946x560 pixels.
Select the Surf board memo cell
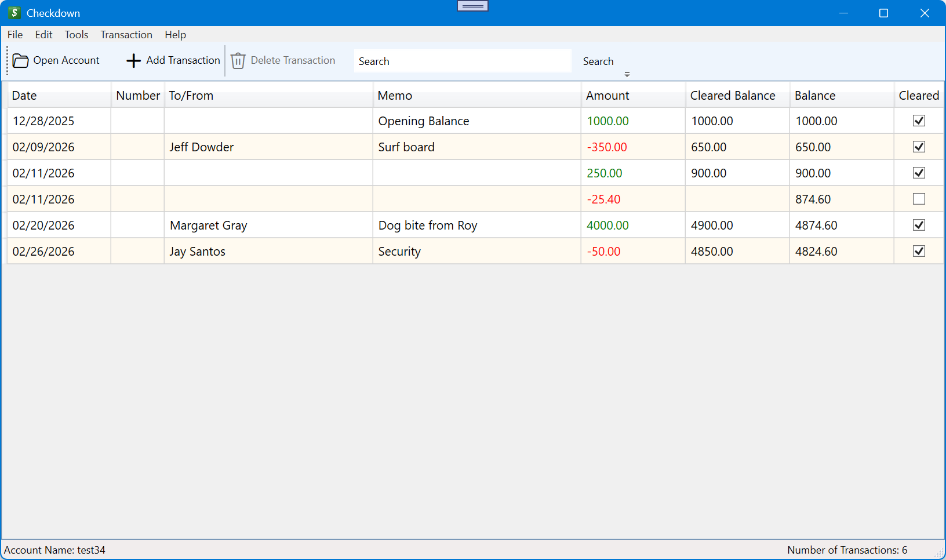point(475,147)
